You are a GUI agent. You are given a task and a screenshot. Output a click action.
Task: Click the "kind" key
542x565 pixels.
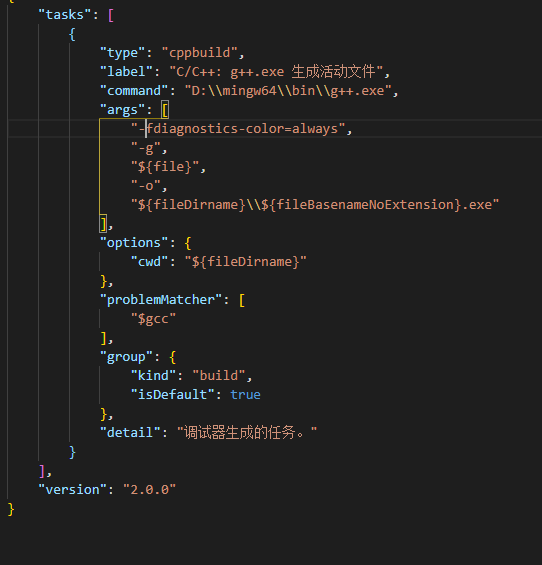[x=154, y=376]
